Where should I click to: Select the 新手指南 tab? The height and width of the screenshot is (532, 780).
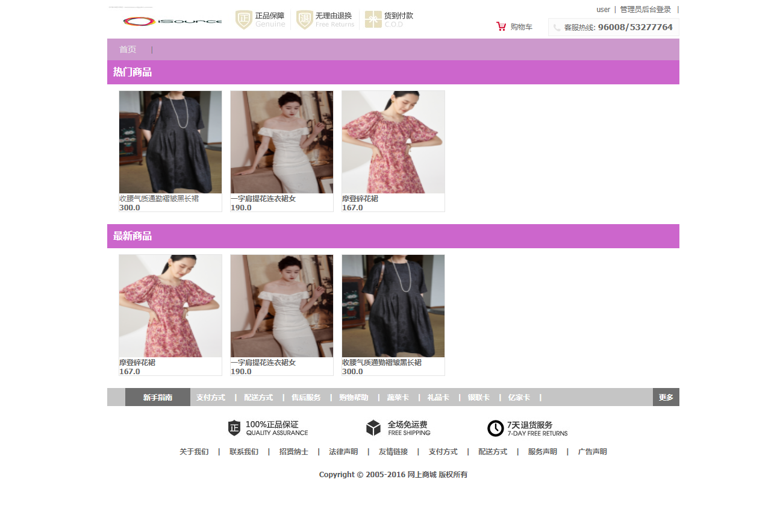pos(158,398)
